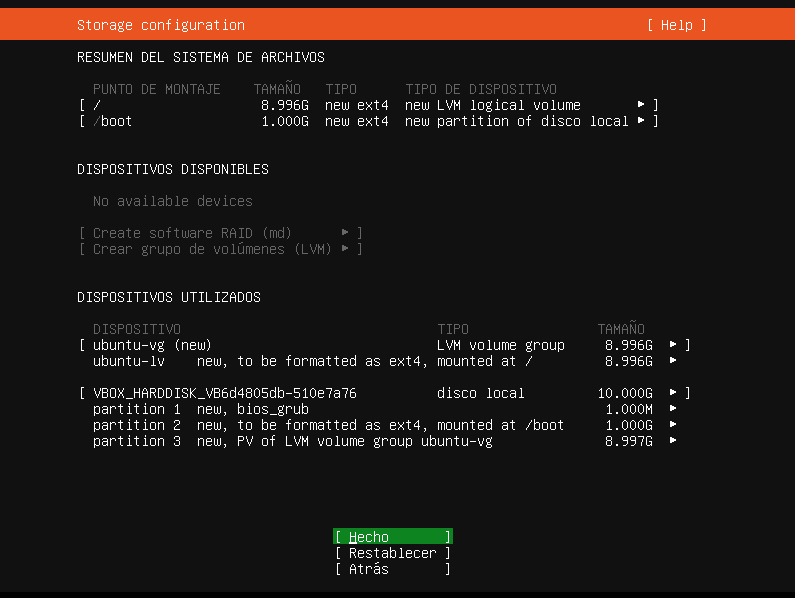Click the arrow for partition 3 LVM PV
Viewport: 795px width, 598px height.
(x=674, y=441)
